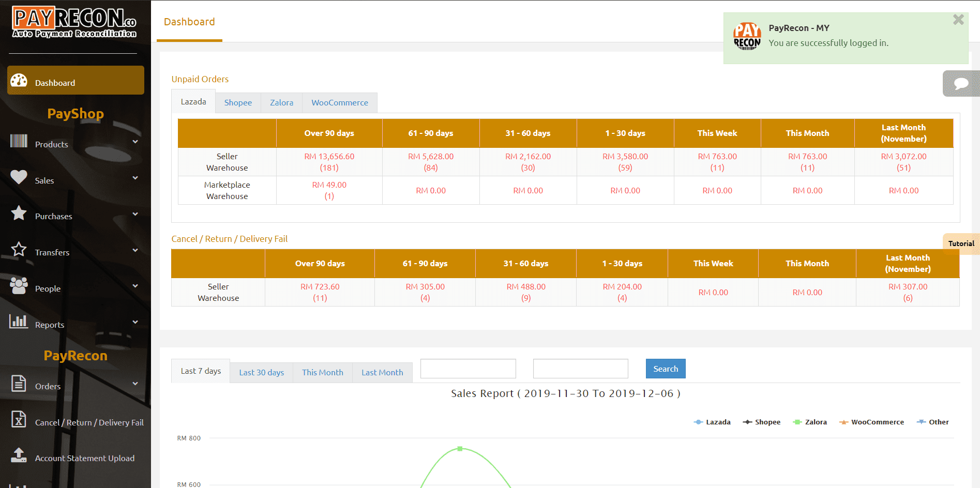Expand the People menu chevron

tap(135, 286)
